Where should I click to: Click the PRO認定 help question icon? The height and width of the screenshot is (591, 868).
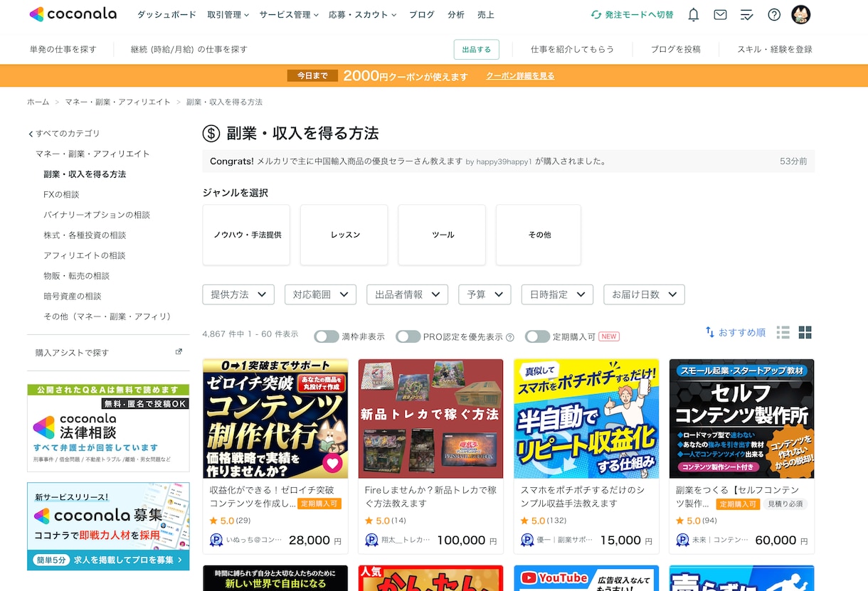pos(509,337)
